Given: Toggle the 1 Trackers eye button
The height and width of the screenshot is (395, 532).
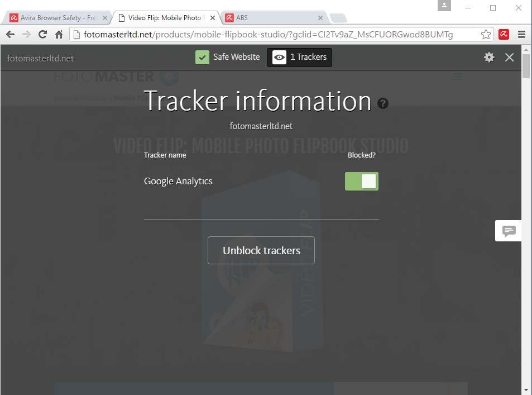Looking at the screenshot, I should [x=299, y=58].
